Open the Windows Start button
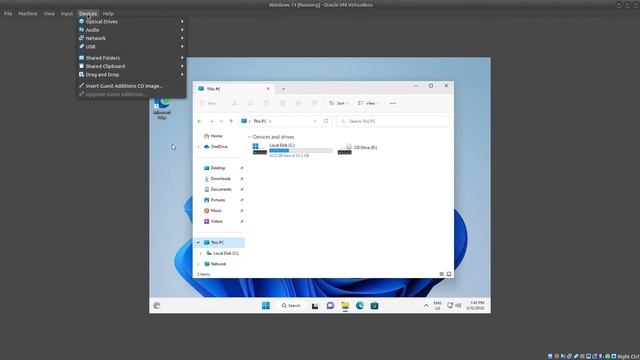The image size is (640, 360). click(x=266, y=306)
